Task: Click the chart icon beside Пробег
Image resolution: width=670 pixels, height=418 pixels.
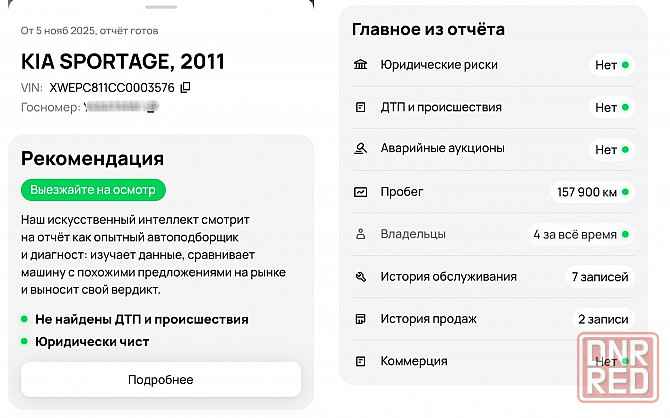Action: click(x=360, y=192)
